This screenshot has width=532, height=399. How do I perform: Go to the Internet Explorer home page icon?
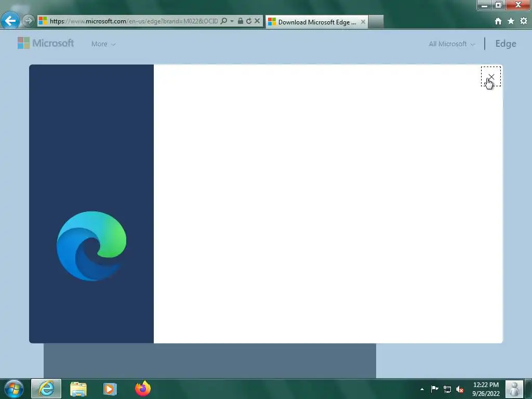498,21
